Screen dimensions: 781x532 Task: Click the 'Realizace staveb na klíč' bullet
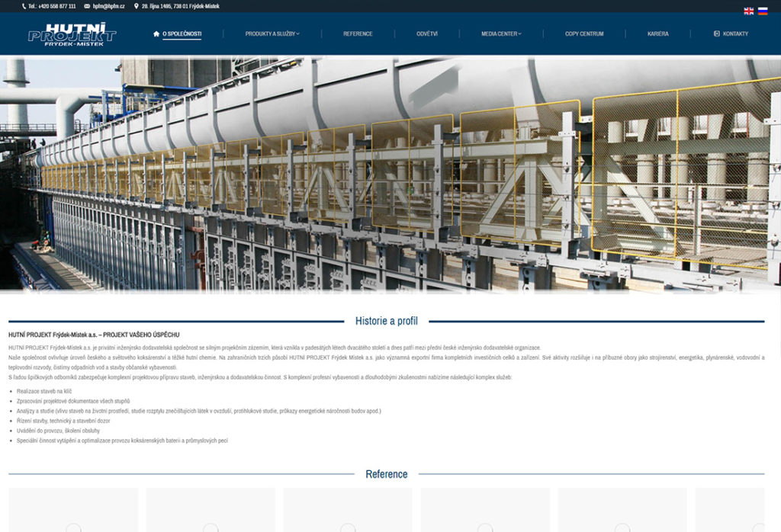(x=43, y=391)
